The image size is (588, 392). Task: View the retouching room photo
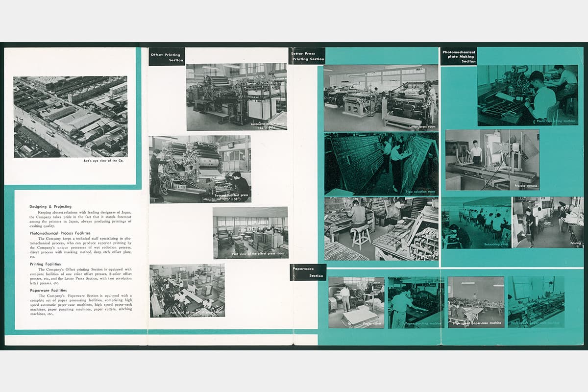[476, 222]
